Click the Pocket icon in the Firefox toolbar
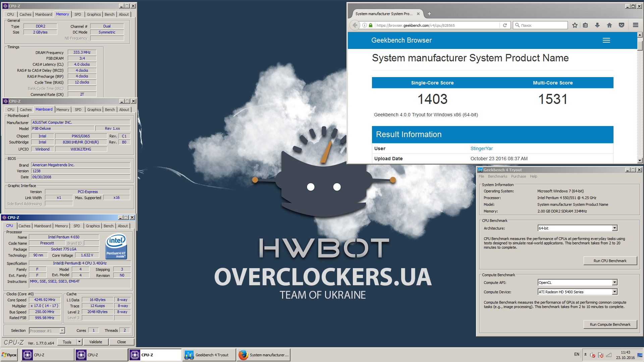The width and height of the screenshot is (644, 362). point(622,25)
